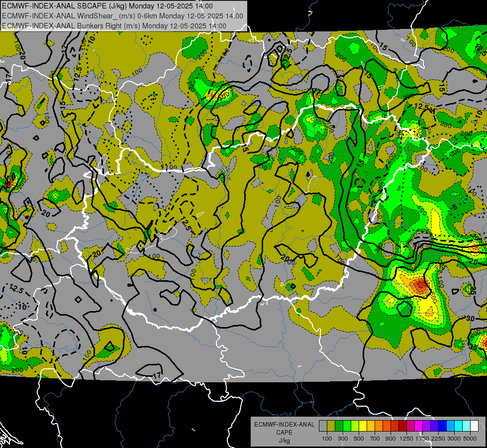The image size is (487, 448).
Task: Pick the pure blue legend swatch
Action: click(x=443, y=426)
